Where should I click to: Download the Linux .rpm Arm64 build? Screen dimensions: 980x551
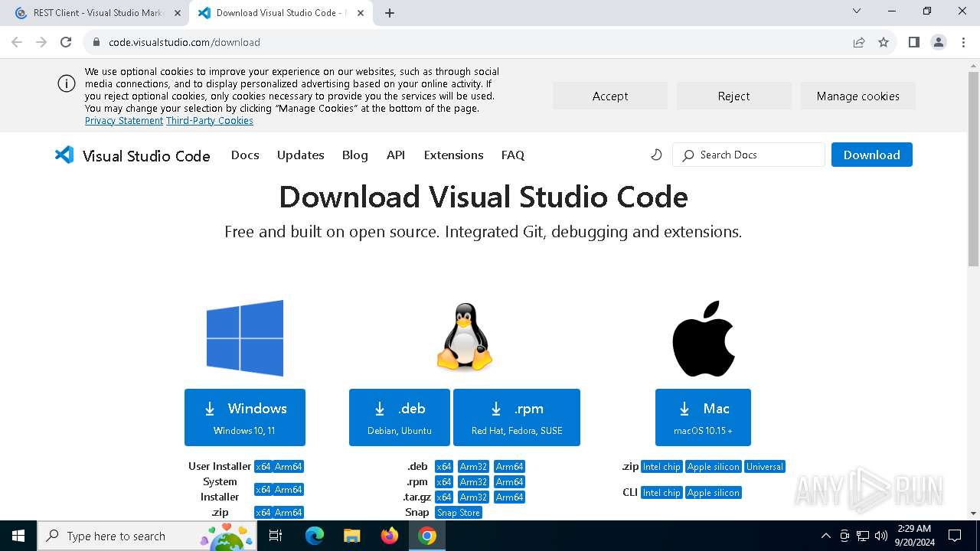click(x=509, y=482)
